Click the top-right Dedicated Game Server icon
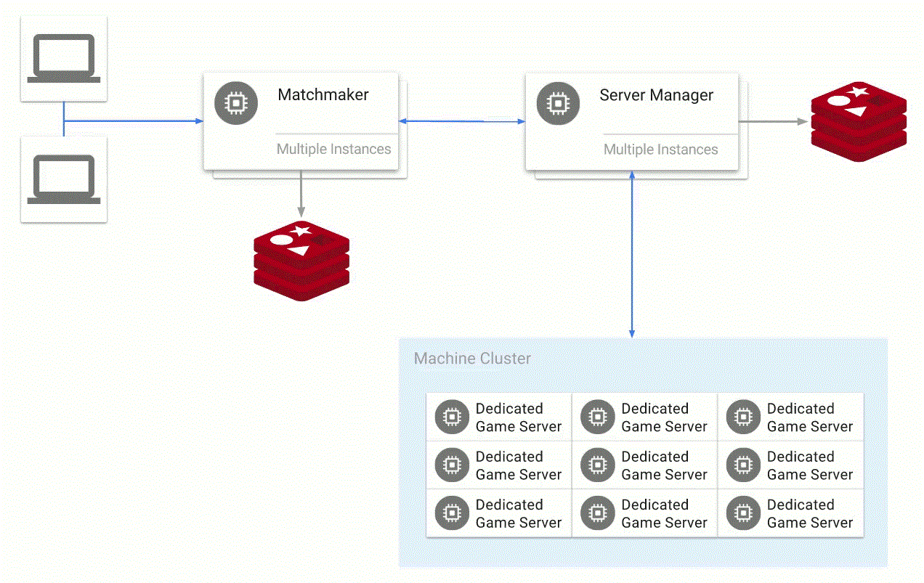This screenshot has height=583, width=924. click(743, 417)
